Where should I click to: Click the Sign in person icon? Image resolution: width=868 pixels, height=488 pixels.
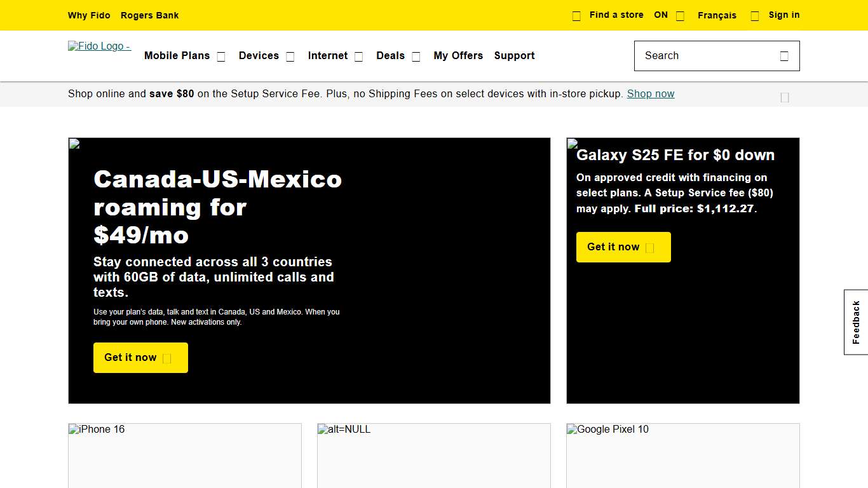coord(754,15)
